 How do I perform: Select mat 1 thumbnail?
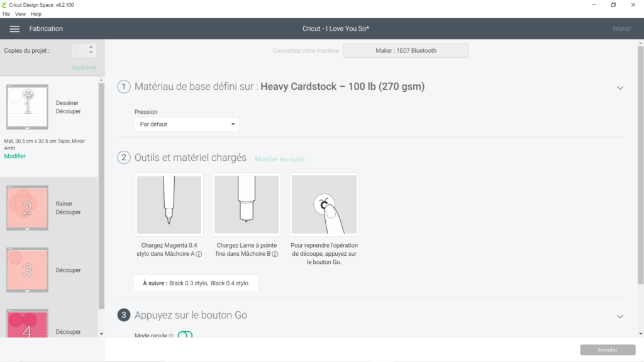tap(27, 107)
